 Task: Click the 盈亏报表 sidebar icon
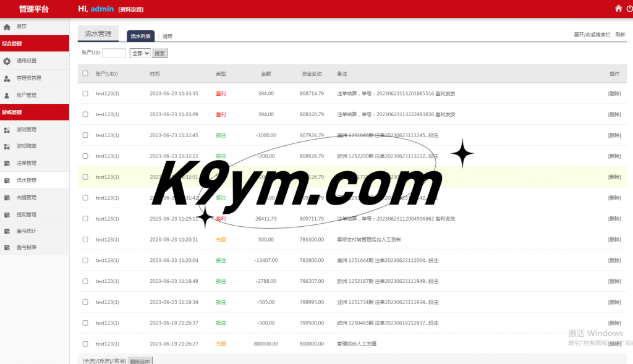(7, 248)
